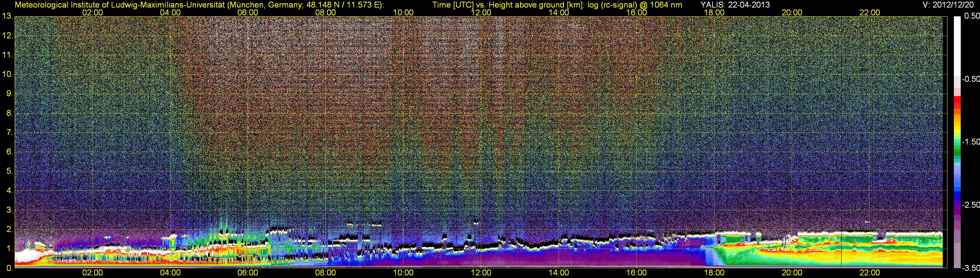
Task: Click the 12:00 label on the top time axis
Action: coord(481,12)
